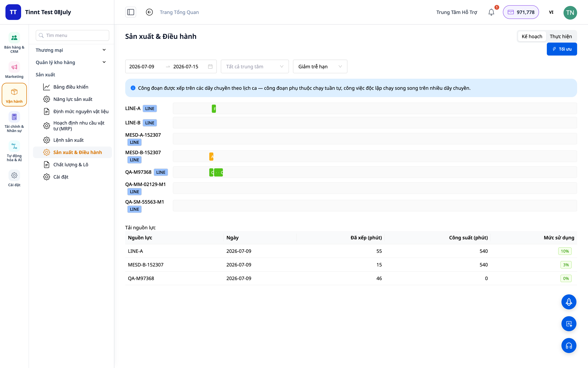Screen dimensions: 588x368
Task: Click the info icon in the blue banner
Action: [x=133, y=88]
